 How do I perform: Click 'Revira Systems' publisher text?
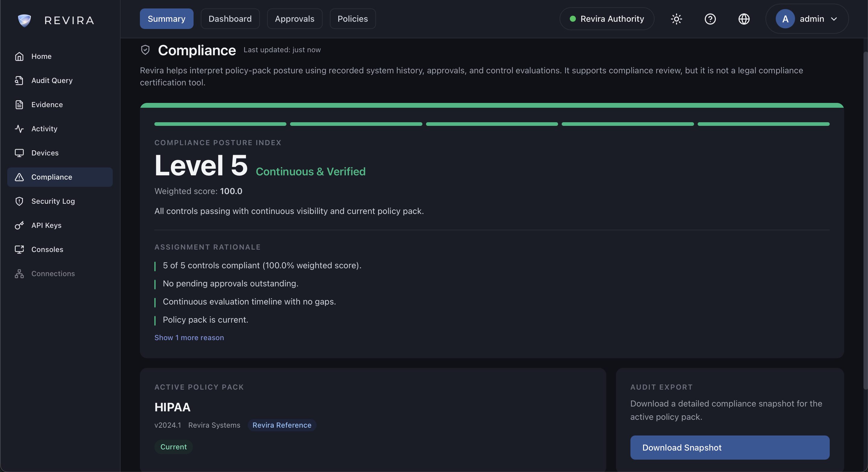tap(214, 425)
